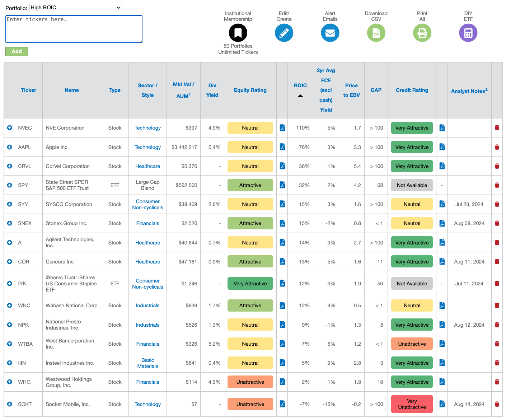Open the equity rating PDF for AAPL
Image resolution: width=506 pixels, height=420 pixels.
[282, 147]
